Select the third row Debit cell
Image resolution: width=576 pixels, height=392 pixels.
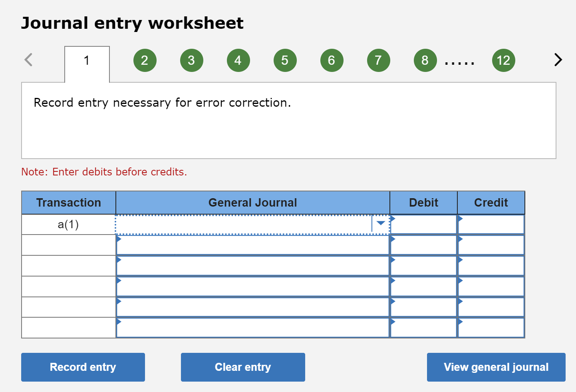tap(423, 266)
